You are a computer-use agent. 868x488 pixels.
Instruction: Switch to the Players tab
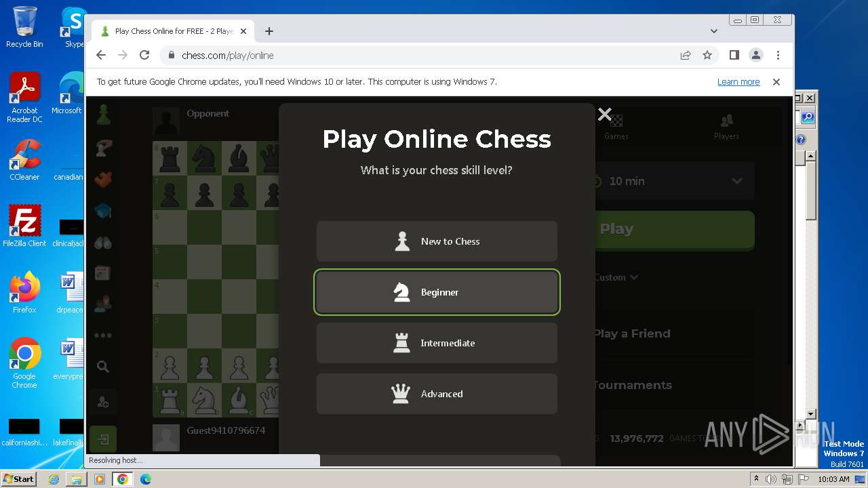(726, 126)
